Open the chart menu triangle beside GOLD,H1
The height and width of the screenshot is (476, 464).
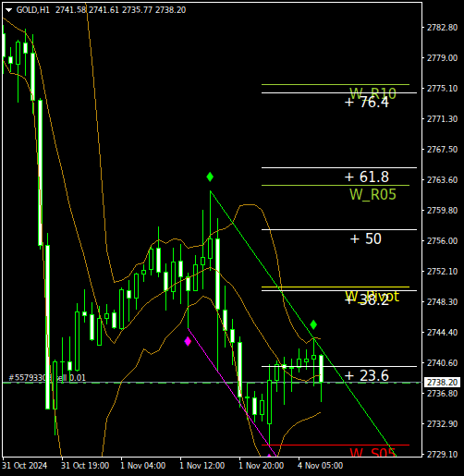(x=8, y=10)
